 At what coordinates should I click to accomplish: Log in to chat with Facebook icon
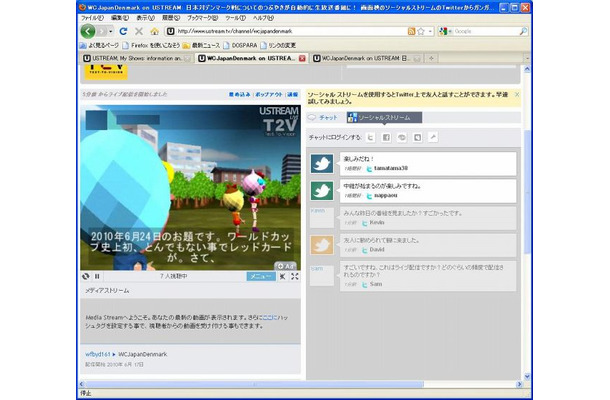click(x=386, y=137)
